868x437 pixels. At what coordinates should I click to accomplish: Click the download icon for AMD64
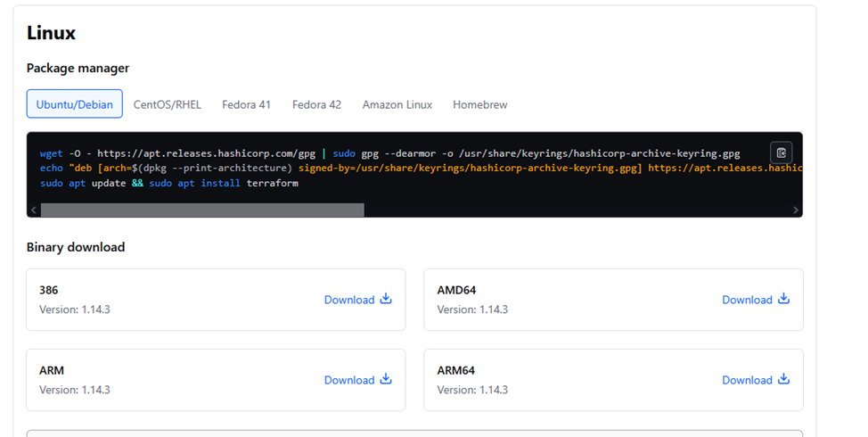pos(784,299)
